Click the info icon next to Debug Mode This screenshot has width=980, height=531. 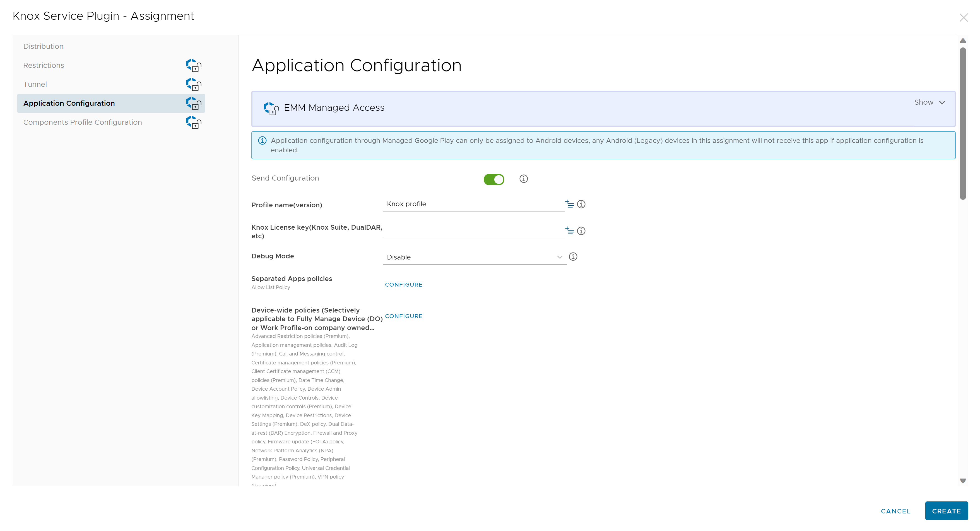click(573, 256)
